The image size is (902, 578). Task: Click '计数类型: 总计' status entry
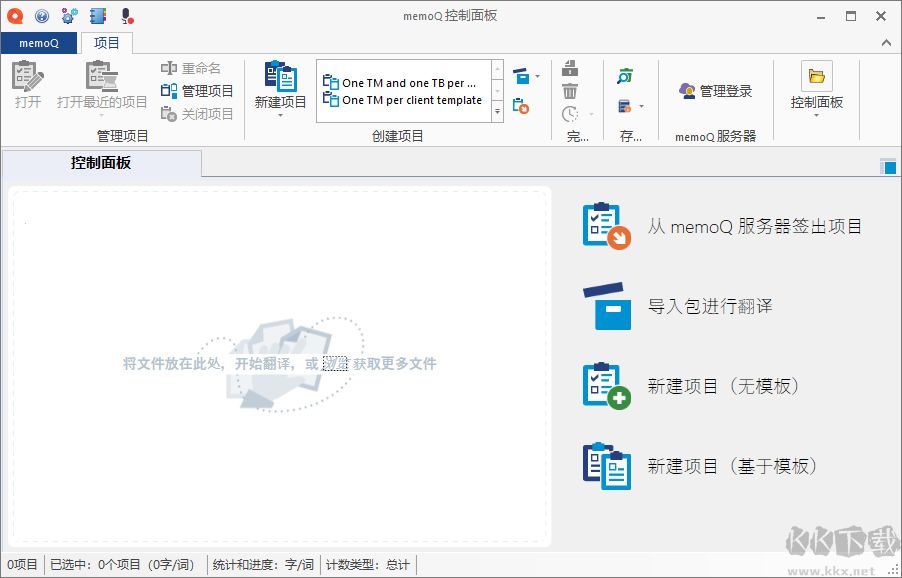pyautogui.click(x=368, y=565)
